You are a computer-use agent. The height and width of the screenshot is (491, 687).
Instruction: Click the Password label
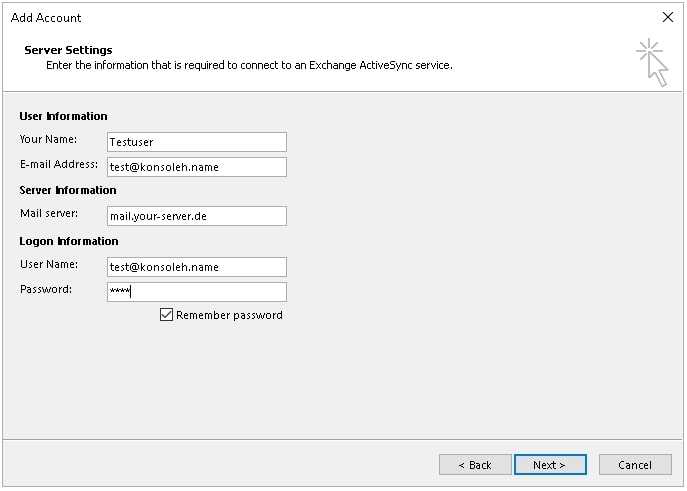46,289
